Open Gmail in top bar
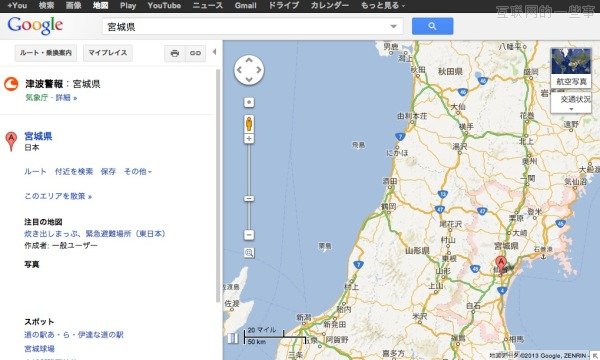Viewport: 600px width, 360px height. 245,6
